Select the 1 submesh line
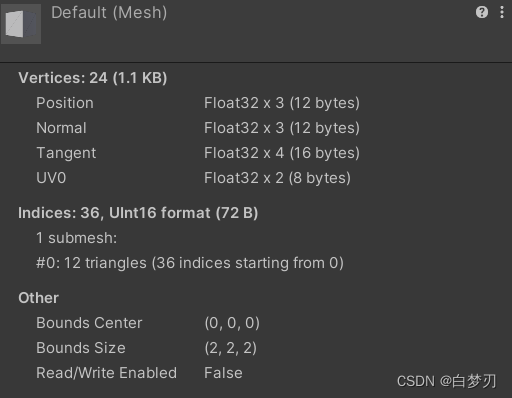512x398 pixels. tap(77, 238)
